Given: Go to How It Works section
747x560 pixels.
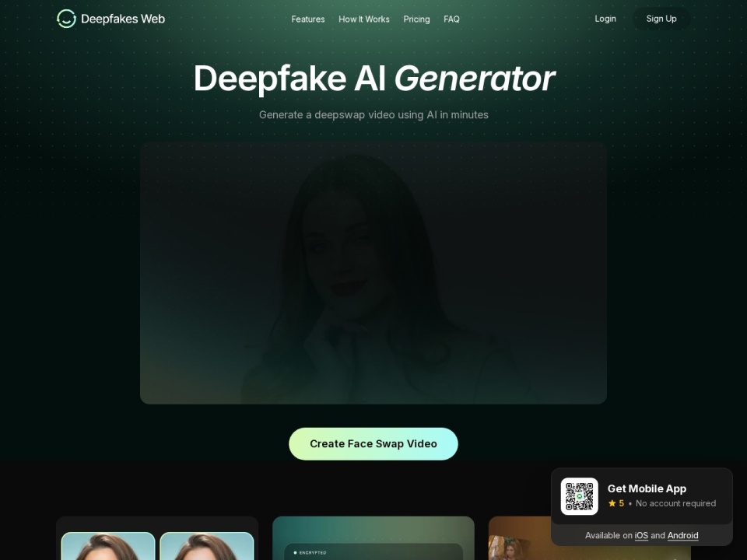Looking at the screenshot, I should pos(364,19).
